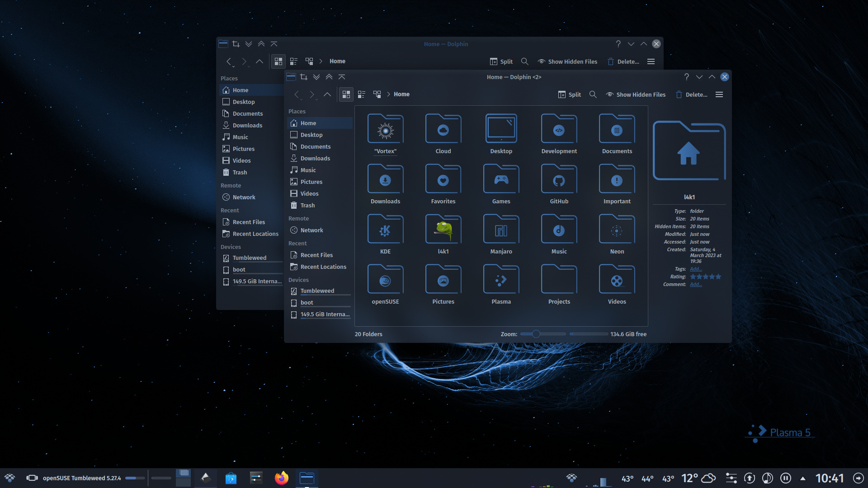Open the openSUSE folder
Screen dimensions: 868x488
(x=385, y=285)
